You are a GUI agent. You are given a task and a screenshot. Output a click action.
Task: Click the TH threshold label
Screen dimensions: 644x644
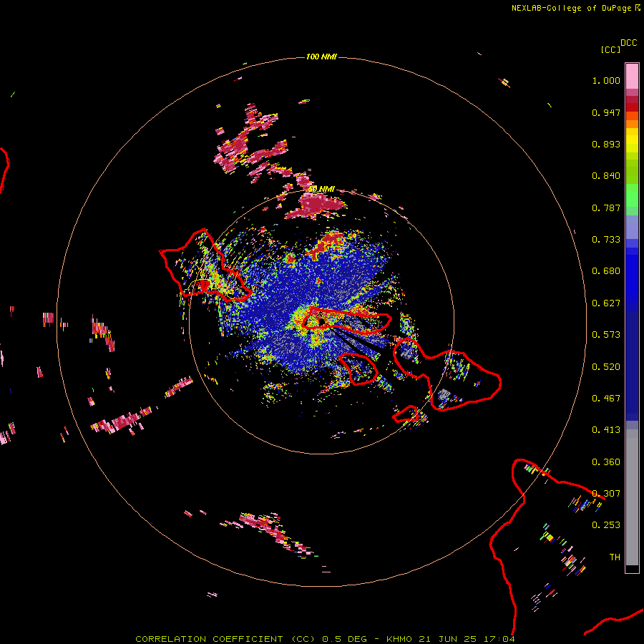pos(615,557)
